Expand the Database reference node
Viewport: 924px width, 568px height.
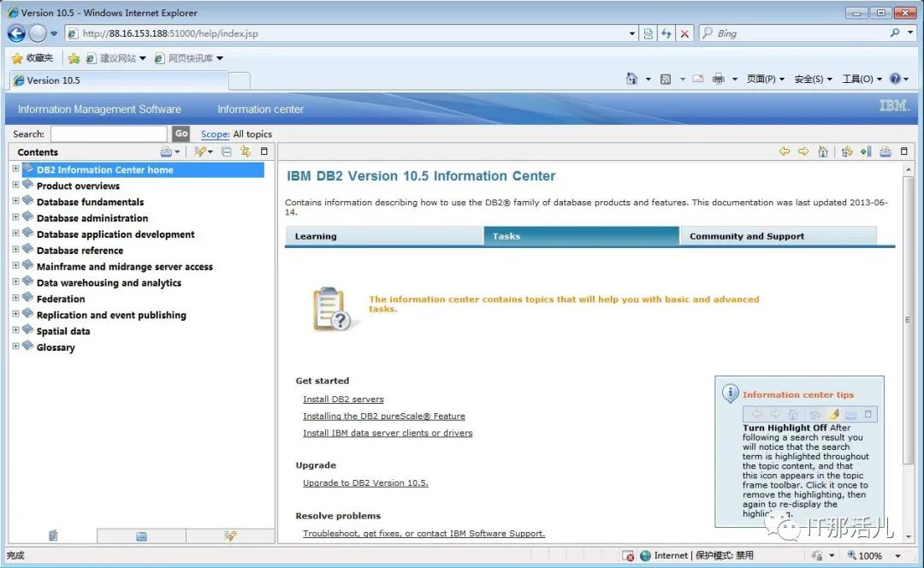16,249
